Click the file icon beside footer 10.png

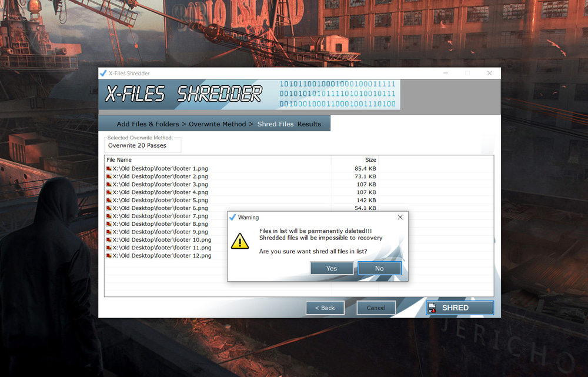109,240
